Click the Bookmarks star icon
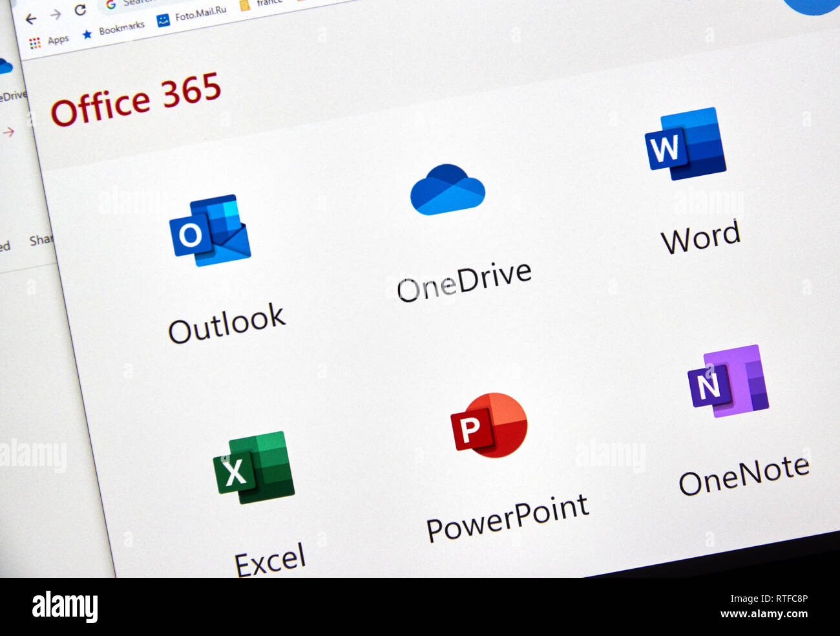 87,34
